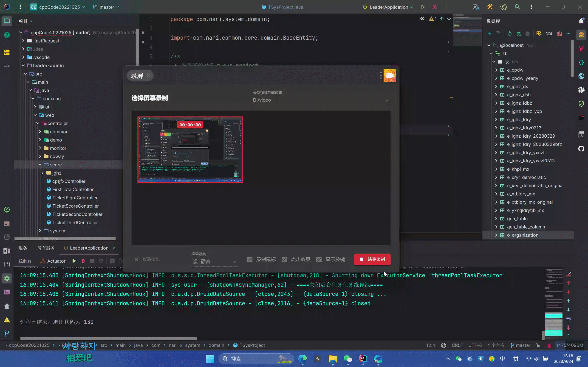Expand the jghz folder in project tree
Image resolution: width=588 pixels, height=367 pixels.
pos(42,173)
